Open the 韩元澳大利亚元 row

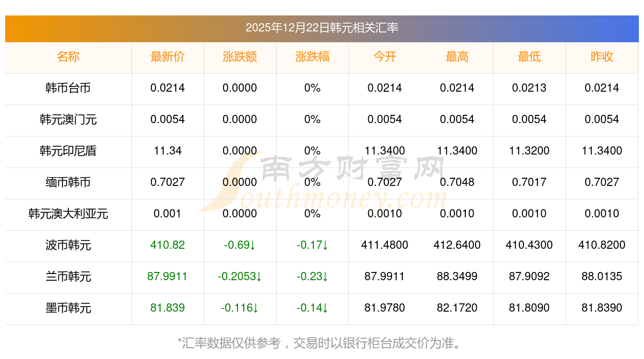(68, 214)
